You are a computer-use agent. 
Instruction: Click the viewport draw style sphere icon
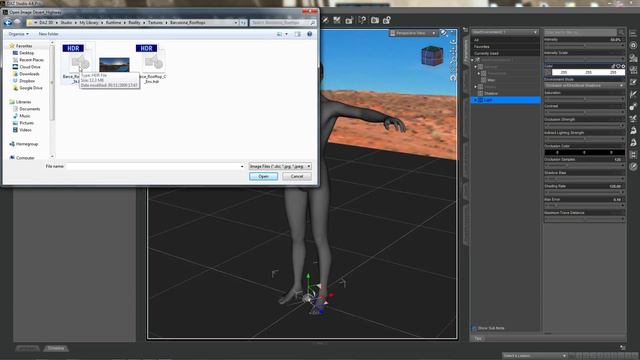click(444, 33)
